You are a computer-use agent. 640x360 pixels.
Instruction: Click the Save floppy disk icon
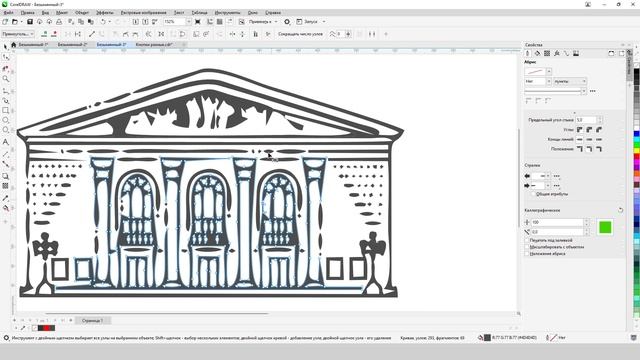click(x=30, y=22)
